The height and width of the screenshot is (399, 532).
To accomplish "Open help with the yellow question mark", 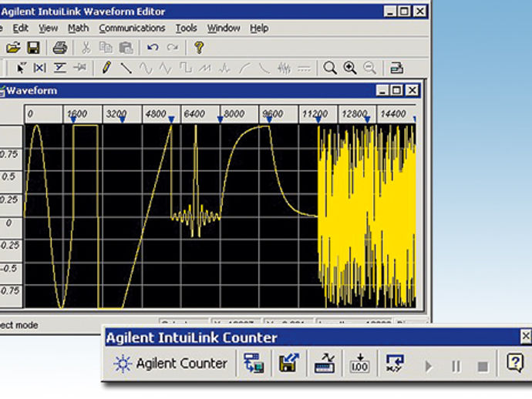I will tap(199, 48).
